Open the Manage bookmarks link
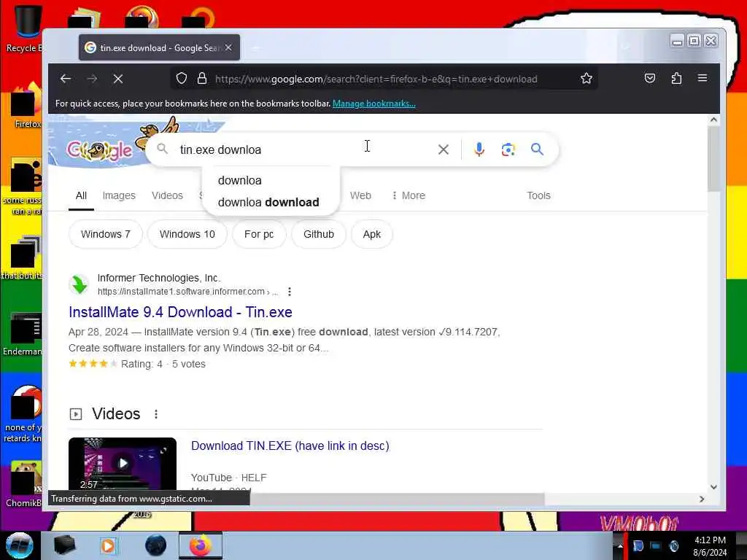Image resolution: width=747 pixels, height=560 pixels. 374,104
